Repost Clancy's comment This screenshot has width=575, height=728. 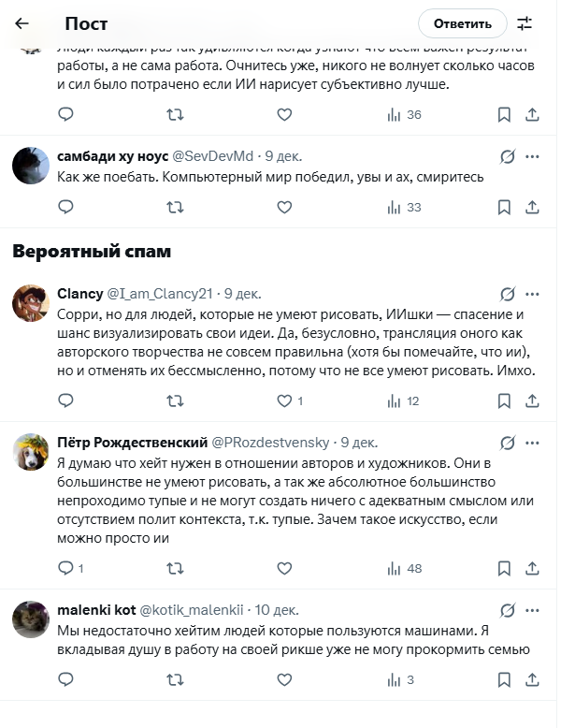[175, 401]
